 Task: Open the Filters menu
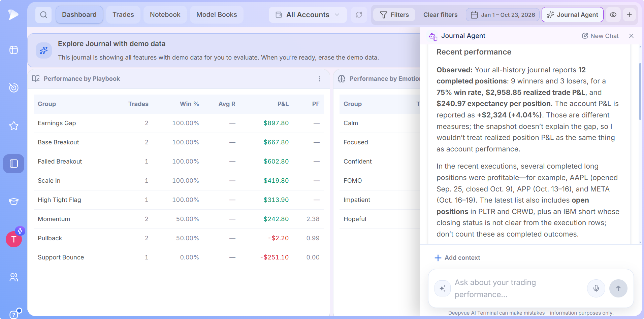[394, 15]
